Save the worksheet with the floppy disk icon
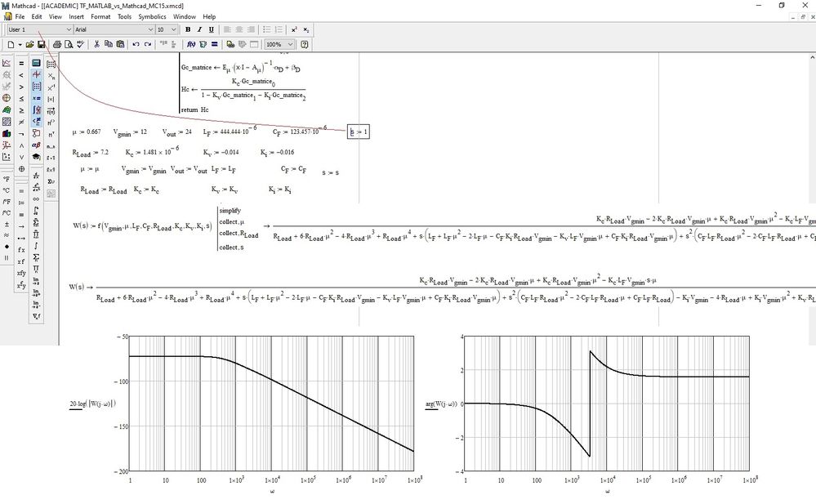The height and width of the screenshot is (504, 816). click(x=41, y=44)
